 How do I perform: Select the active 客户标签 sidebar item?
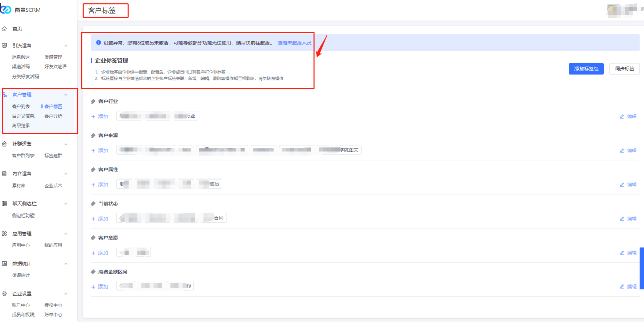point(53,106)
